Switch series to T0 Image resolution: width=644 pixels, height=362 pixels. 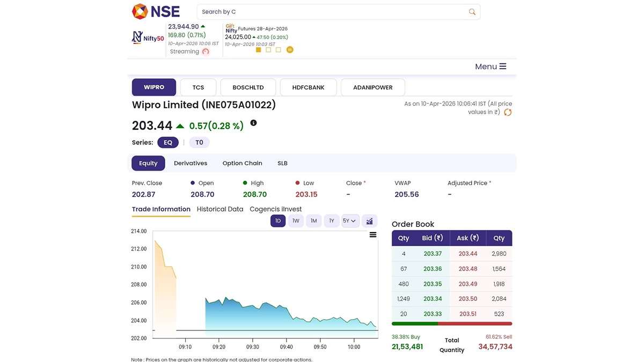pyautogui.click(x=199, y=143)
